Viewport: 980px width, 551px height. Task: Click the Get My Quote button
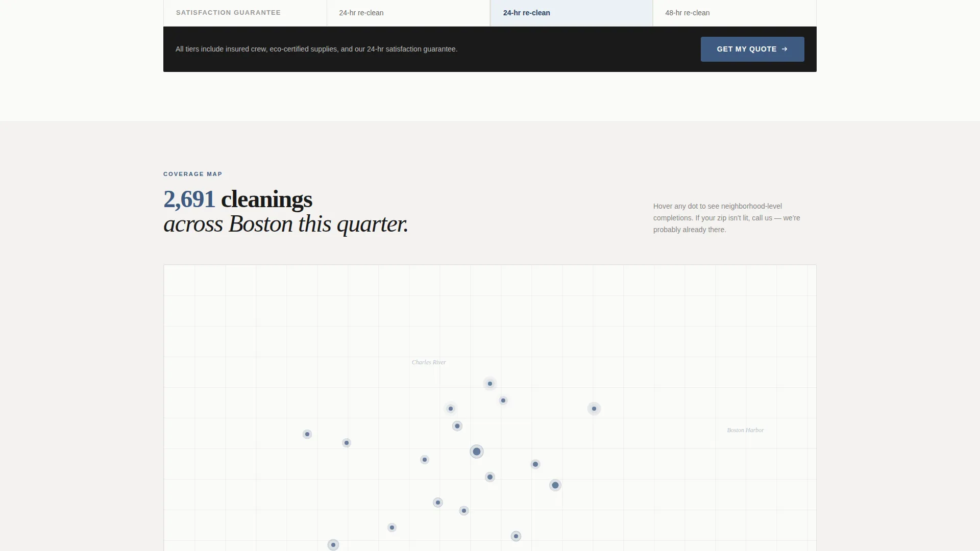point(752,49)
